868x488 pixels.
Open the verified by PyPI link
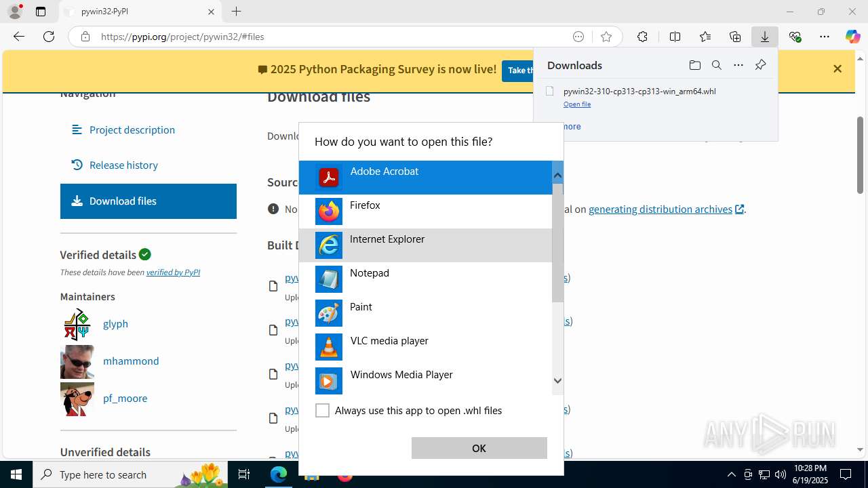click(173, 272)
